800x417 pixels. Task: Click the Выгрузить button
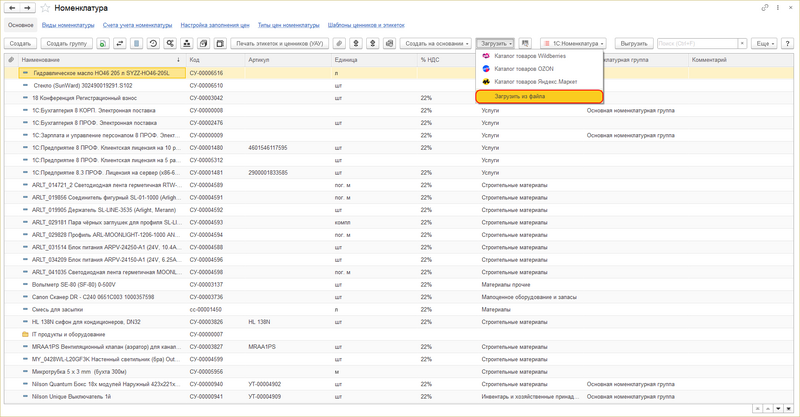pos(633,44)
